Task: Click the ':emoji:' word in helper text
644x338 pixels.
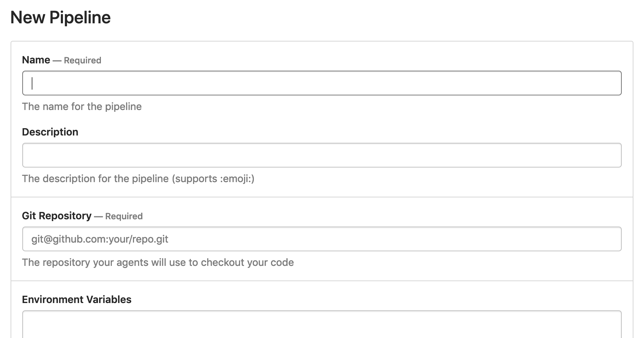Action: pos(237,178)
